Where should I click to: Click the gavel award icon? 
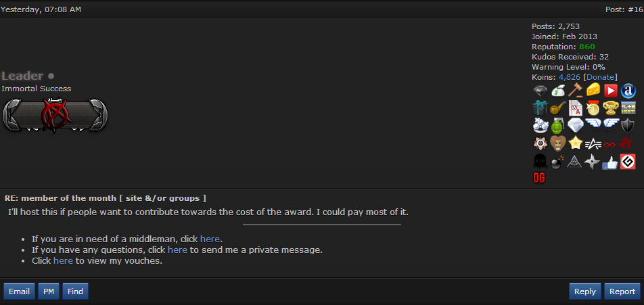point(575,91)
